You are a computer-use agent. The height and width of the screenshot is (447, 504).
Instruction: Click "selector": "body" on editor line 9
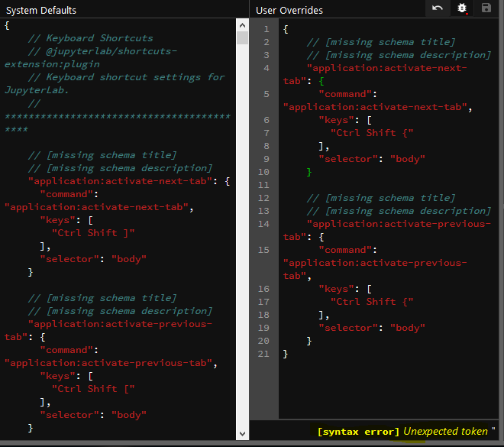372,159
